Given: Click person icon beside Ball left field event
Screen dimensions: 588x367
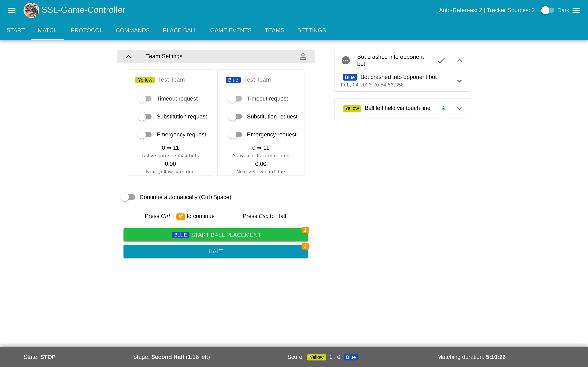Looking at the screenshot, I should [443, 108].
